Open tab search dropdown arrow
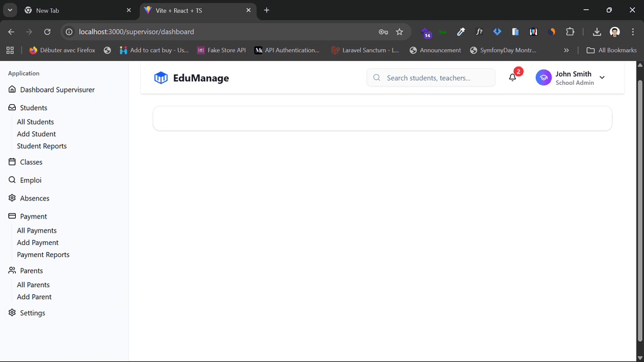Screen dimensions: 644x362 click(x=10, y=10)
